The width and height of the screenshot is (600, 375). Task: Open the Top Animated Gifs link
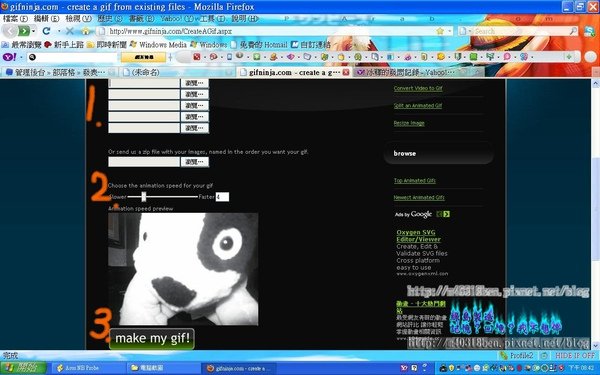pos(415,180)
